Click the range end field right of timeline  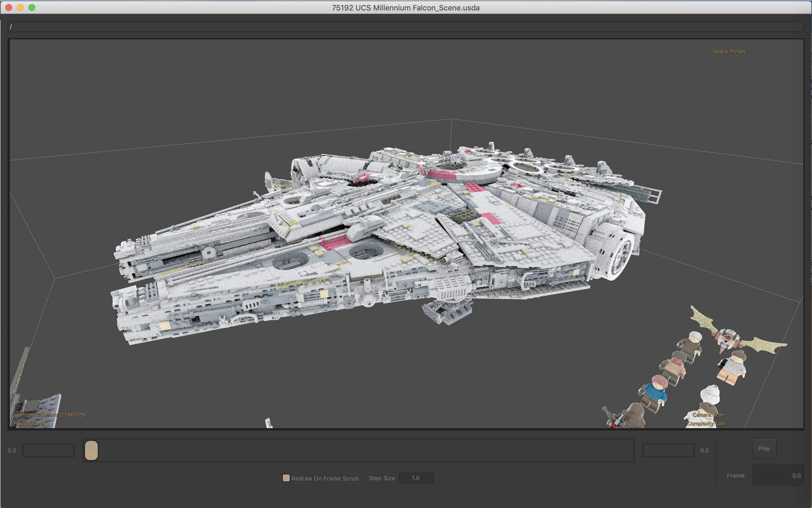pos(668,450)
